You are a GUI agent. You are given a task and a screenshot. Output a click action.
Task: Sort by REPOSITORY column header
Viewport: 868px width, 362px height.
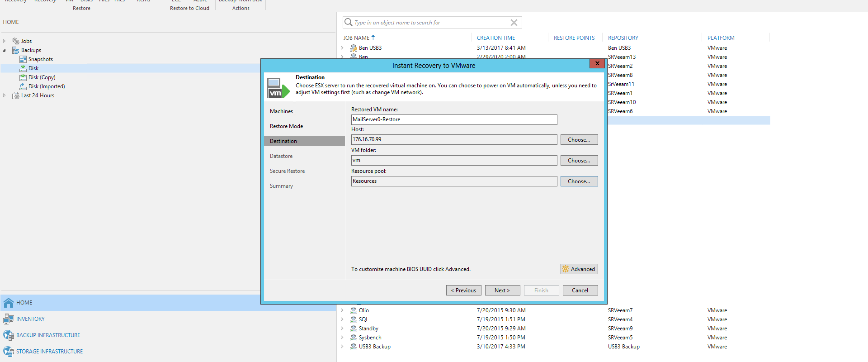(x=623, y=38)
